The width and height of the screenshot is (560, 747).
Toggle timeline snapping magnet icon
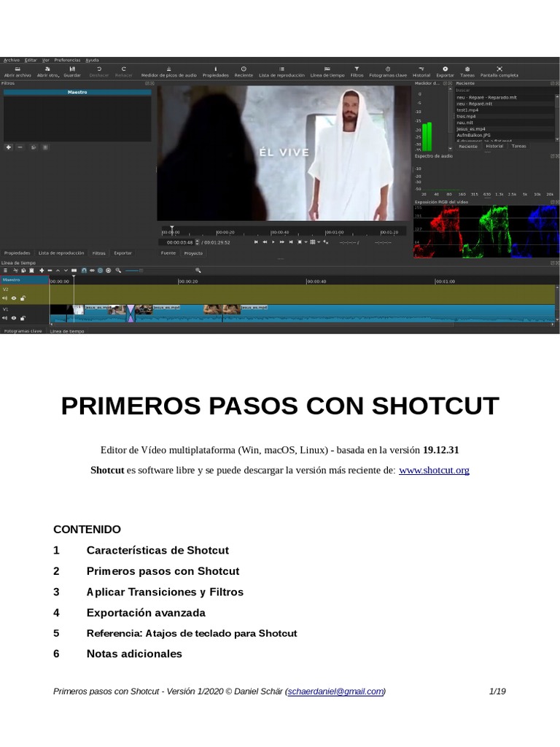pos(84,271)
